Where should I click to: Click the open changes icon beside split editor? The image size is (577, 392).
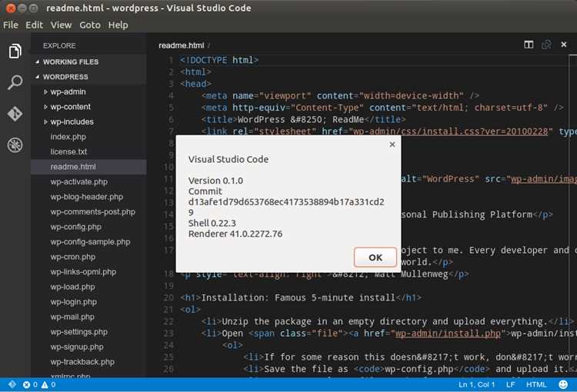pyautogui.click(x=546, y=45)
